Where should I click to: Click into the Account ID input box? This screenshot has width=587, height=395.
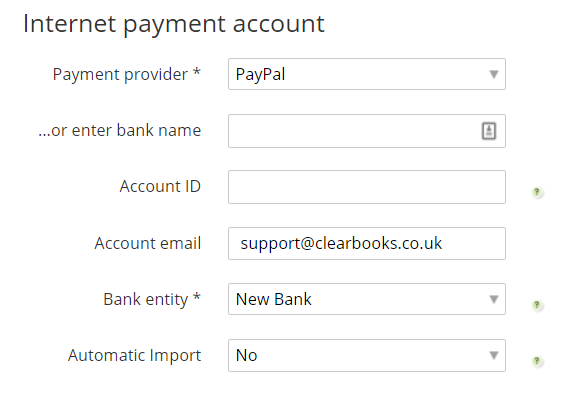coord(367,187)
